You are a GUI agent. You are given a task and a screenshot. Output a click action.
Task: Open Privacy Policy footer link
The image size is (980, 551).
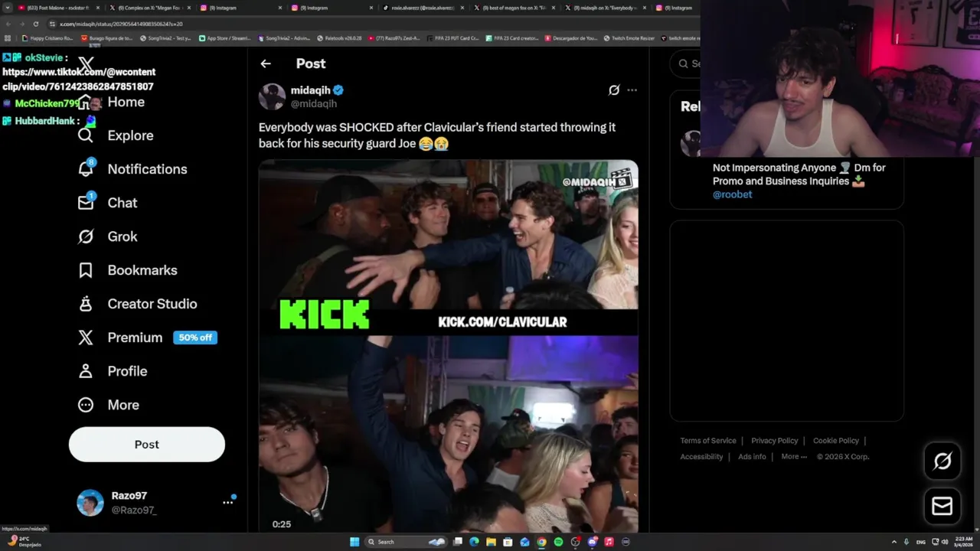tap(775, 441)
